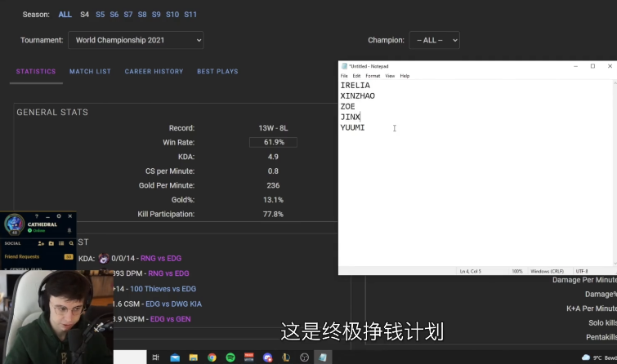Open the Notepad Format menu
This screenshot has height=364, width=617.
click(x=373, y=76)
